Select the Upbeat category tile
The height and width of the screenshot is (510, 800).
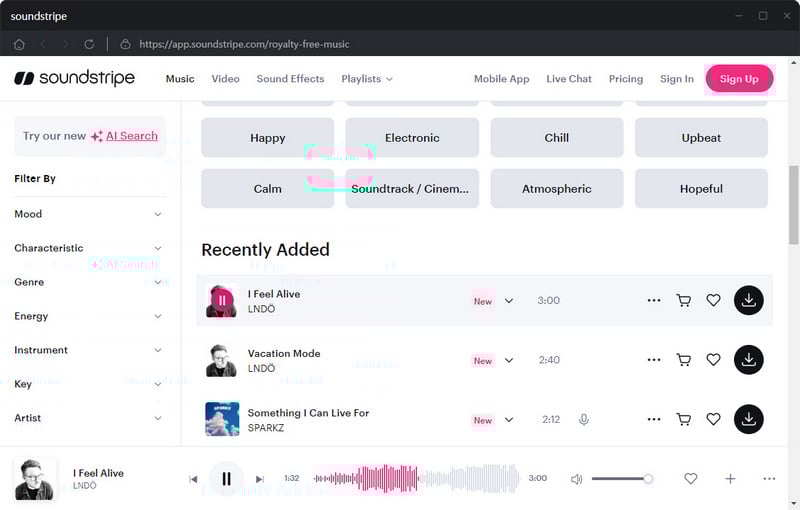click(x=701, y=138)
